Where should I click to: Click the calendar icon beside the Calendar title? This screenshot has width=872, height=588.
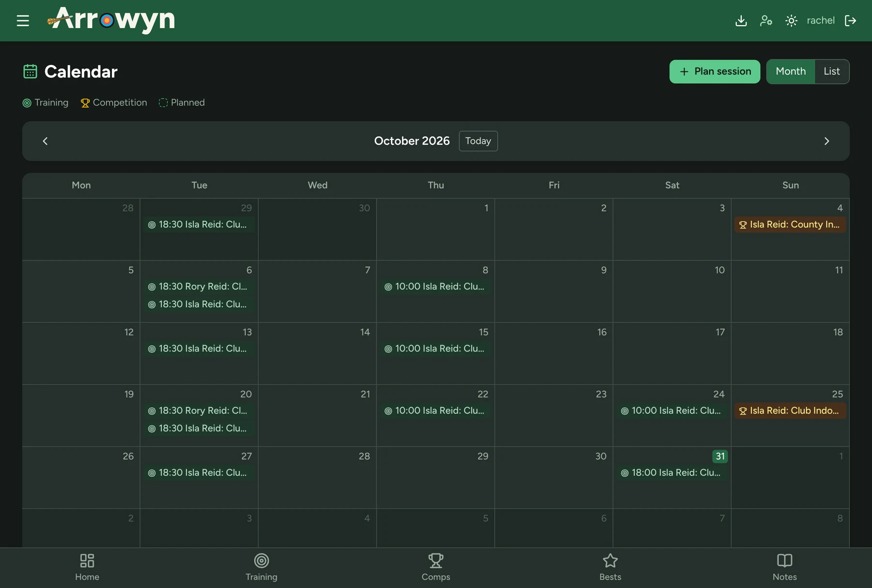[x=30, y=71]
